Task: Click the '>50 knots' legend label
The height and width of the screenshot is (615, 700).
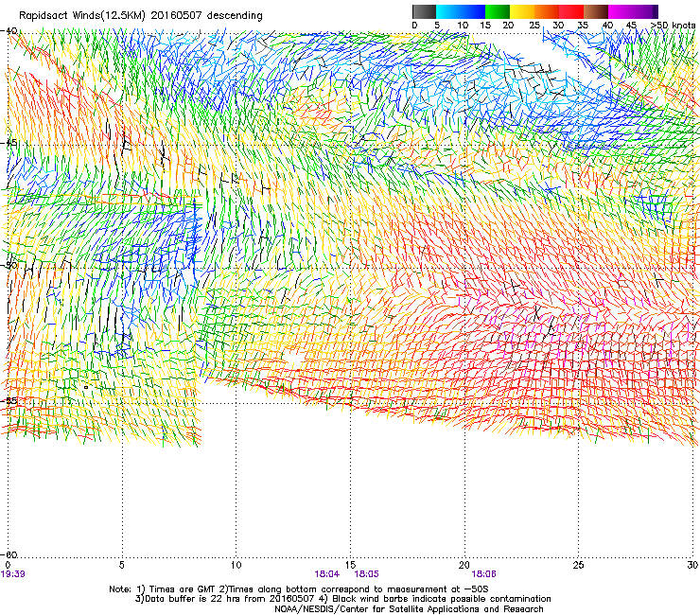Action: (673, 26)
